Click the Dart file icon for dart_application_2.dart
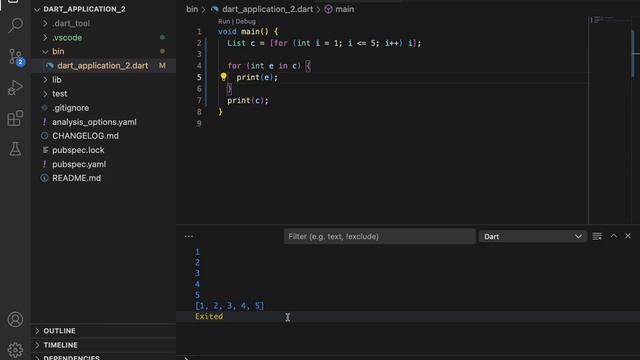The height and width of the screenshot is (360, 640). coord(50,66)
